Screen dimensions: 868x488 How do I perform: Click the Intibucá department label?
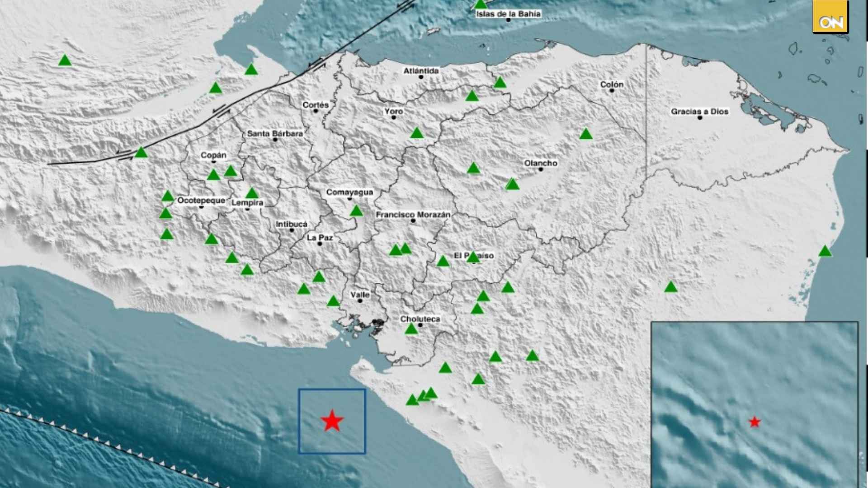(x=292, y=224)
